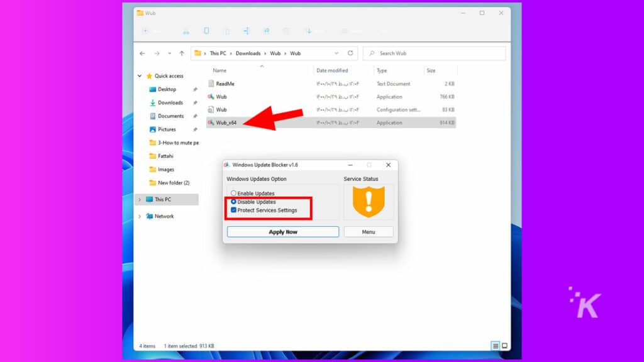Image resolution: width=644 pixels, height=362 pixels.
Task: Close the Windows Update Blocker dialog
Action: (388, 165)
